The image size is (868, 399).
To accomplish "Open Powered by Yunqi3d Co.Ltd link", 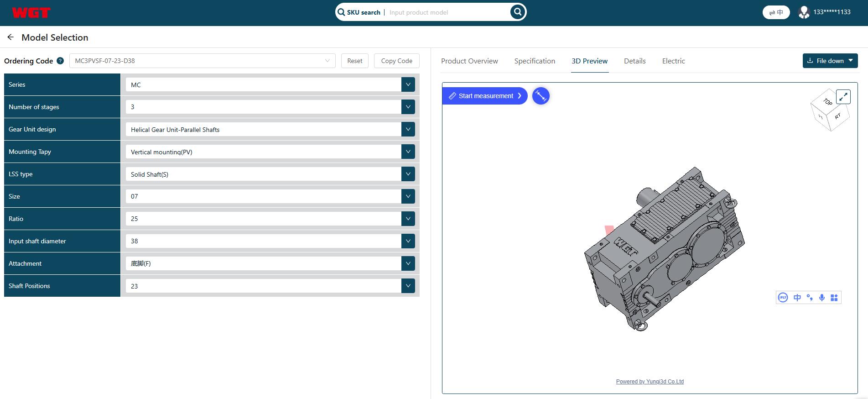I will [650, 382].
